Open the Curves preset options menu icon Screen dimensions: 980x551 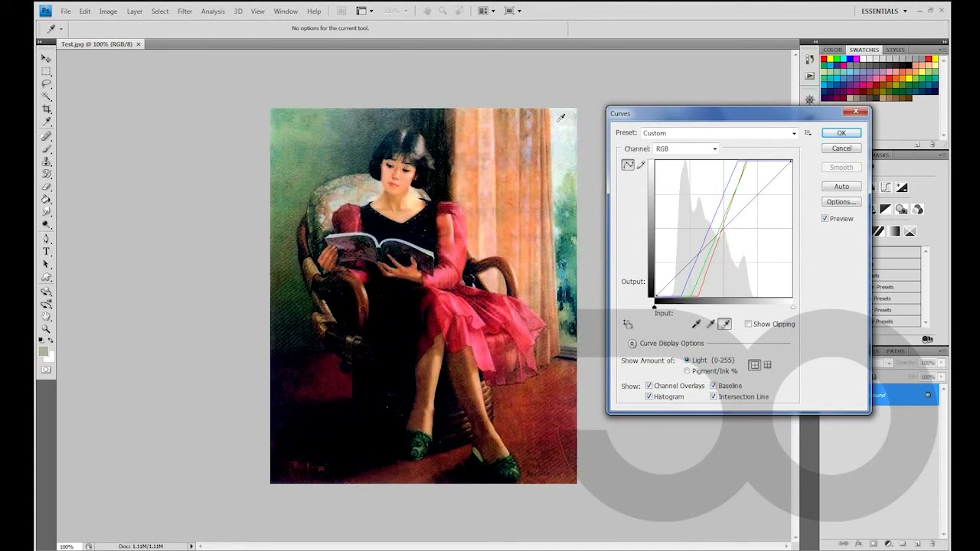808,133
